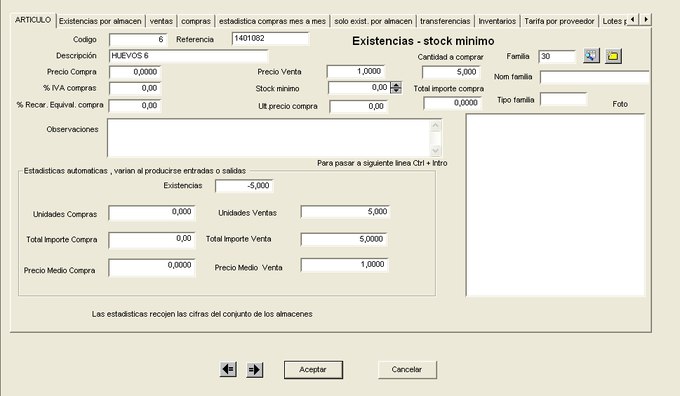Click statistics Total Importe Compra field

click(x=152, y=240)
